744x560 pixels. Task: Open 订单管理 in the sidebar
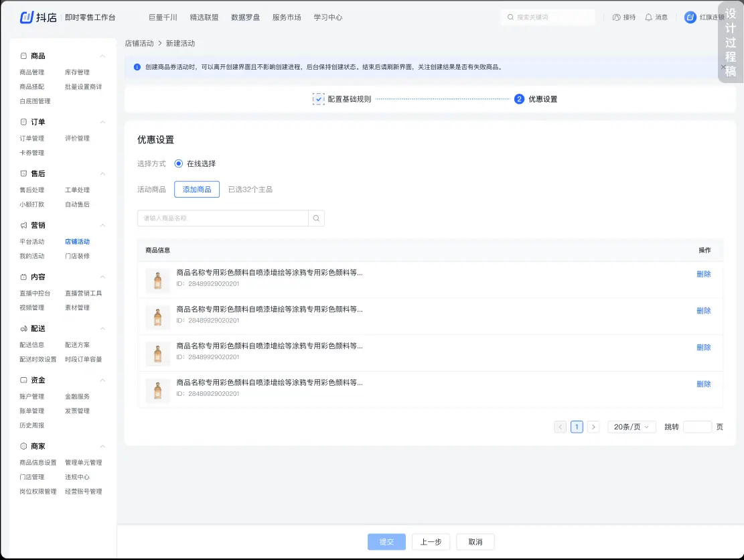(31, 138)
